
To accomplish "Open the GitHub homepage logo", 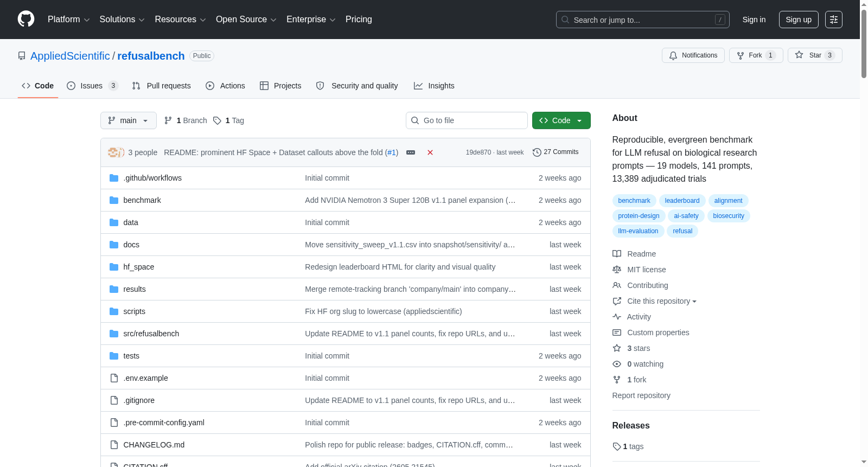I will pos(26,19).
